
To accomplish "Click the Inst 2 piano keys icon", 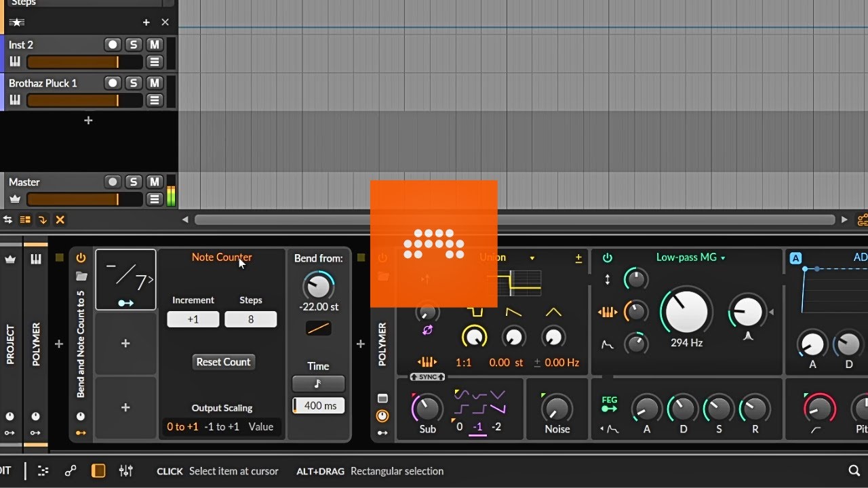I will coord(15,62).
